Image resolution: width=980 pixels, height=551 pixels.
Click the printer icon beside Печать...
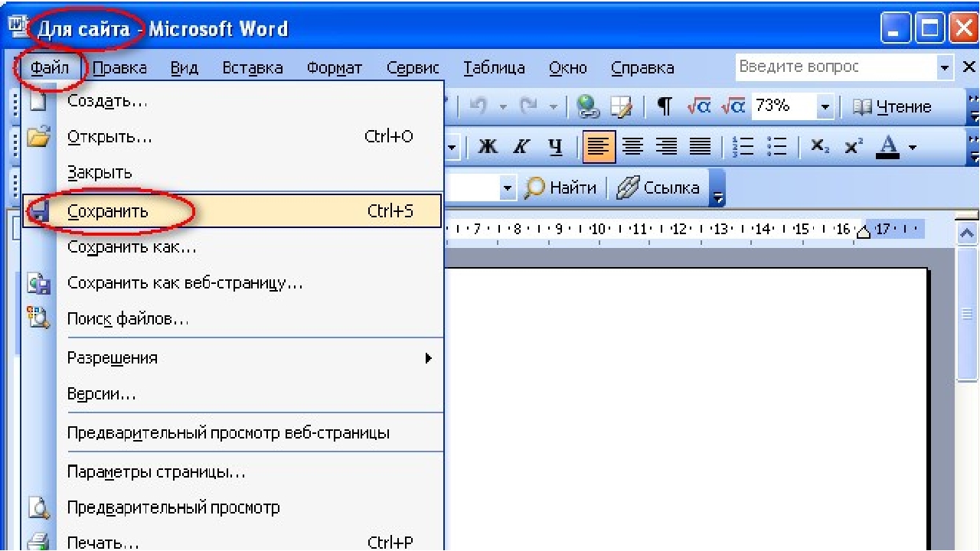tap(38, 542)
